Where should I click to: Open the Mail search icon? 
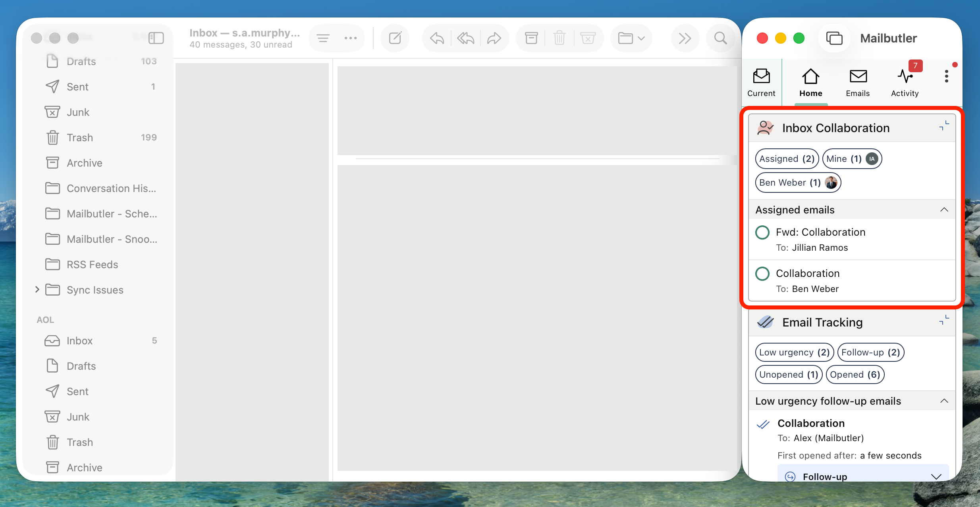coord(721,38)
